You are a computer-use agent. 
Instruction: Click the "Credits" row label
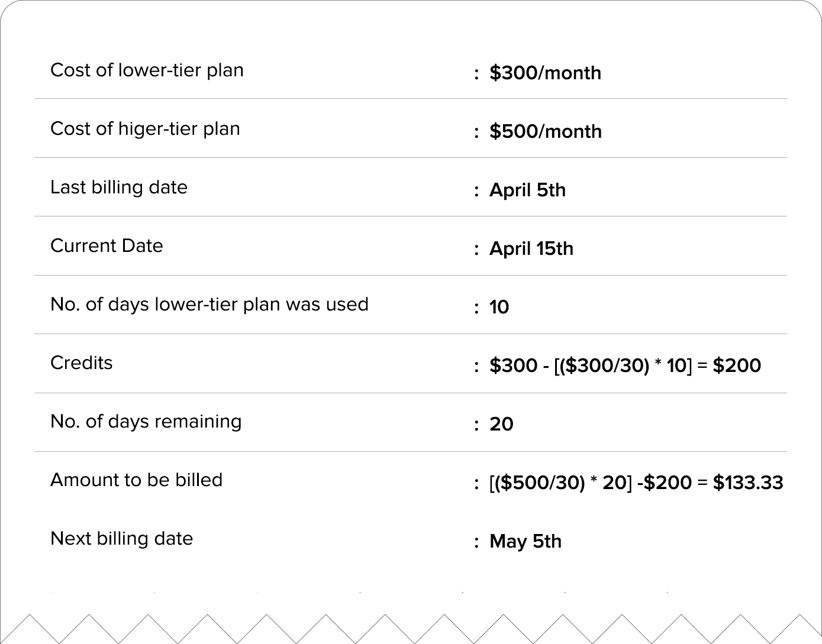point(81,363)
